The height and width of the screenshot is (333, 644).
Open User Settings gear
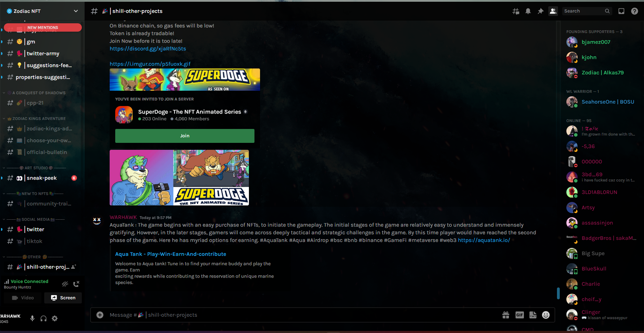pos(55,318)
